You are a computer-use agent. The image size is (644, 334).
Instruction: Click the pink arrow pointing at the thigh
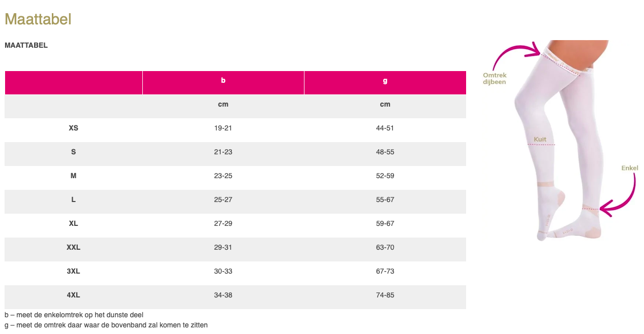(x=516, y=52)
